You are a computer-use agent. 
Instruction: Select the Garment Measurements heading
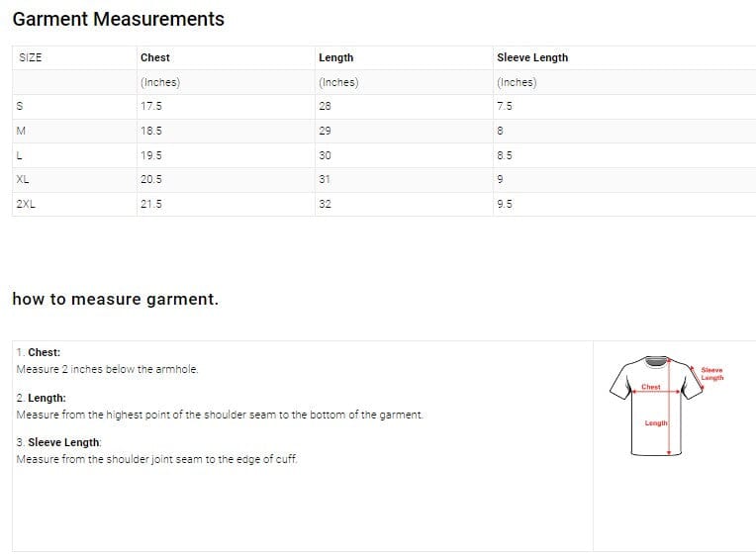[119, 19]
